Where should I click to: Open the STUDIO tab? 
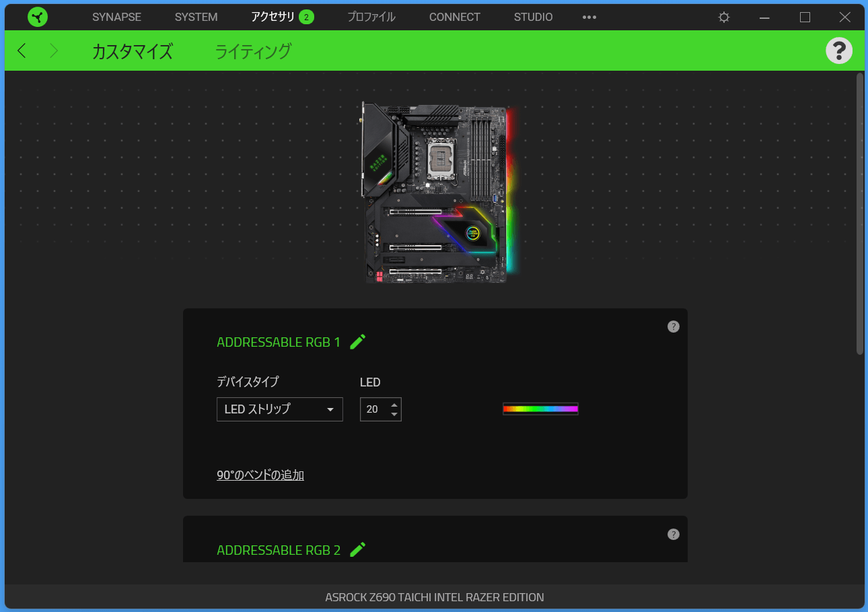533,17
